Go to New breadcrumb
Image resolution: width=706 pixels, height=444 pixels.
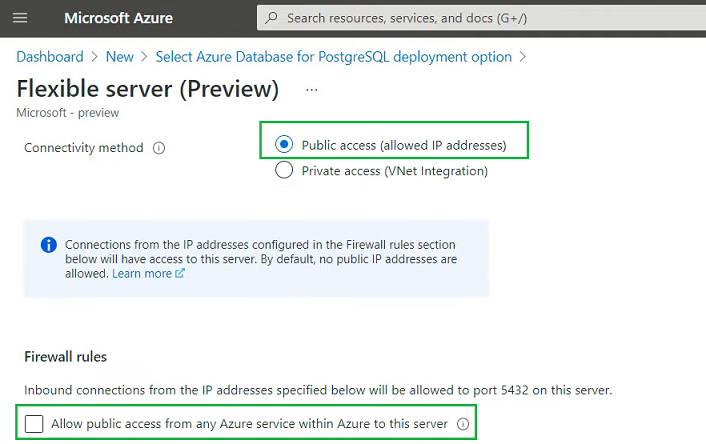click(x=120, y=57)
